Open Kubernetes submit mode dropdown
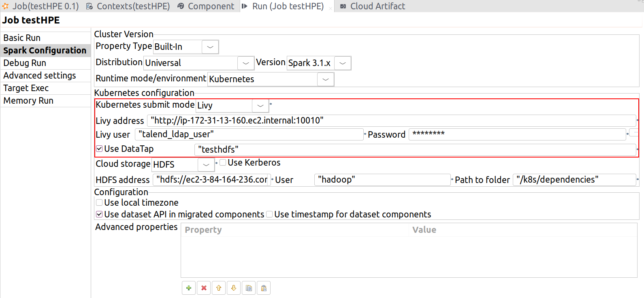644x298 pixels. tap(260, 106)
